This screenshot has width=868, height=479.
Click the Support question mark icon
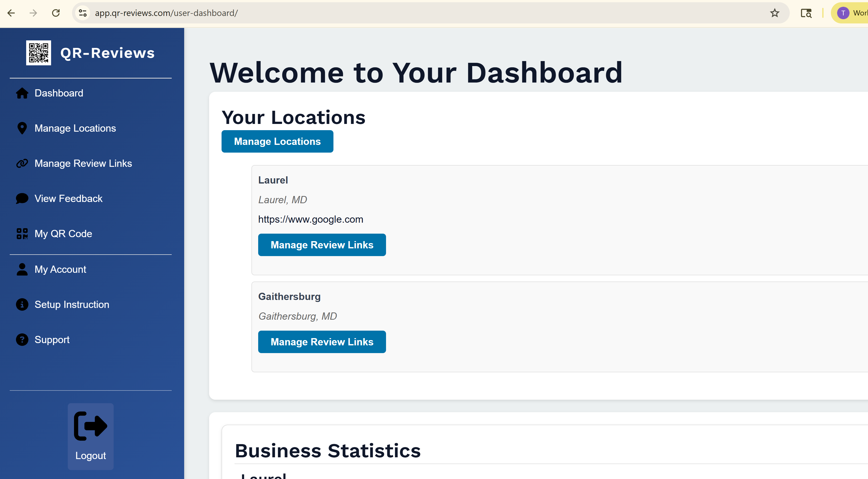(22, 340)
